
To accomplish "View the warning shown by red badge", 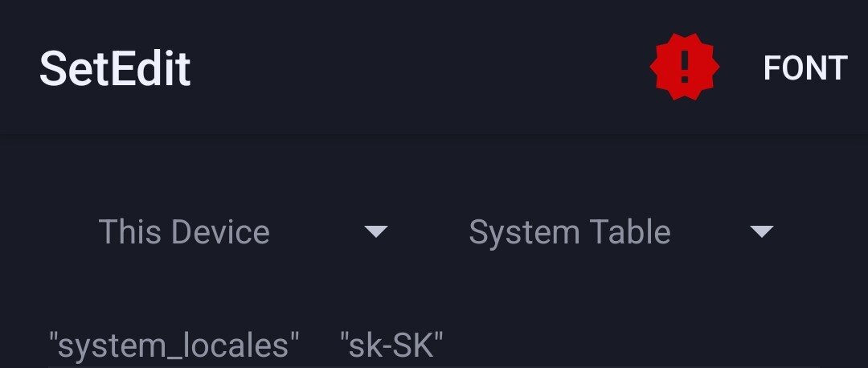I will 684,67.
